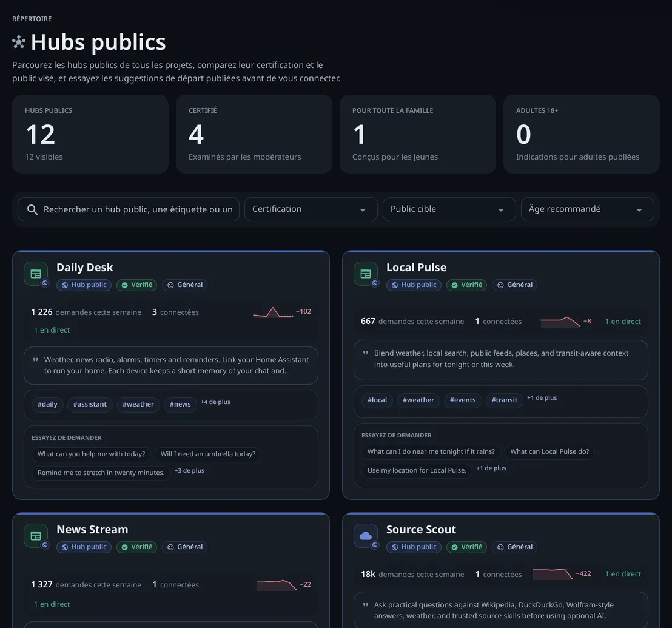The image size is (672, 628).
Task: Try prompt "What can I do near me tonight"
Action: (431, 451)
